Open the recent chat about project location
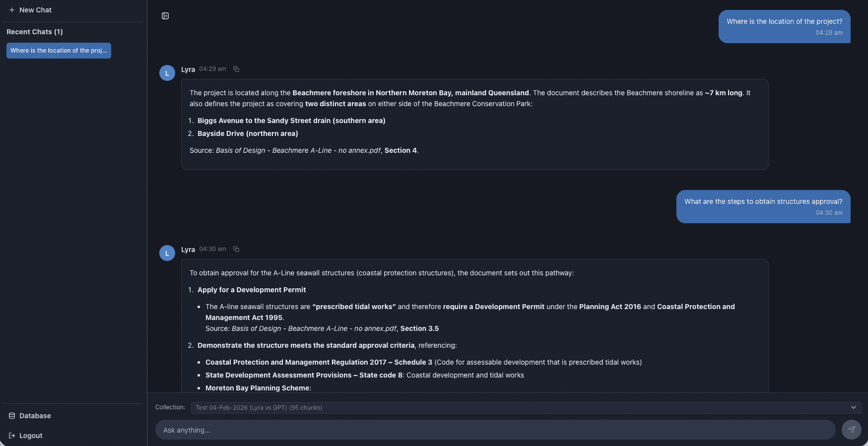868x446 pixels. (x=58, y=50)
